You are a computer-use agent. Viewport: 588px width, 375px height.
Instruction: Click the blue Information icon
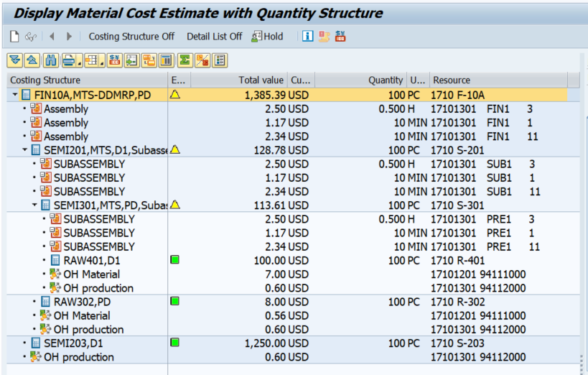(x=307, y=36)
